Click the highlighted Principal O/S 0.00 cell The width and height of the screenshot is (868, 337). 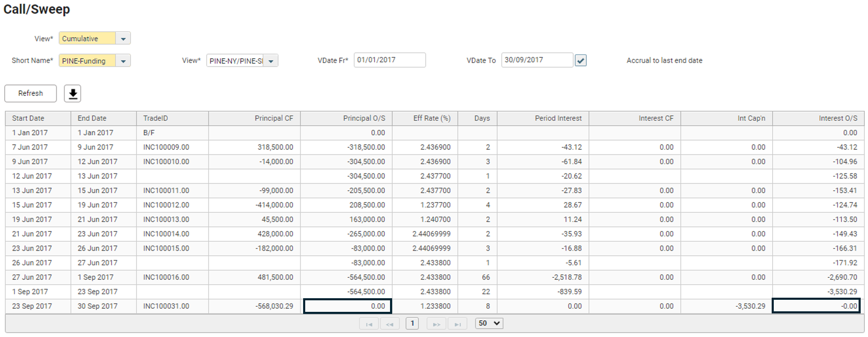[347, 306]
